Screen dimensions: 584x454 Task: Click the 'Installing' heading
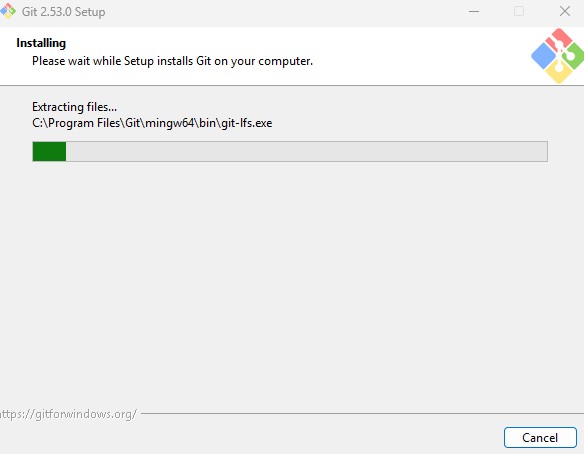(x=41, y=43)
